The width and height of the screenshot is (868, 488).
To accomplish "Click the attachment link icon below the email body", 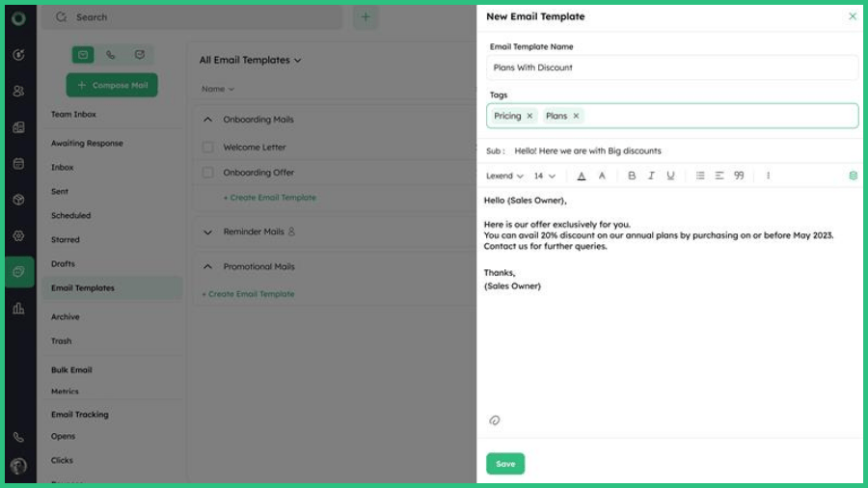I will (x=495, y=420).
